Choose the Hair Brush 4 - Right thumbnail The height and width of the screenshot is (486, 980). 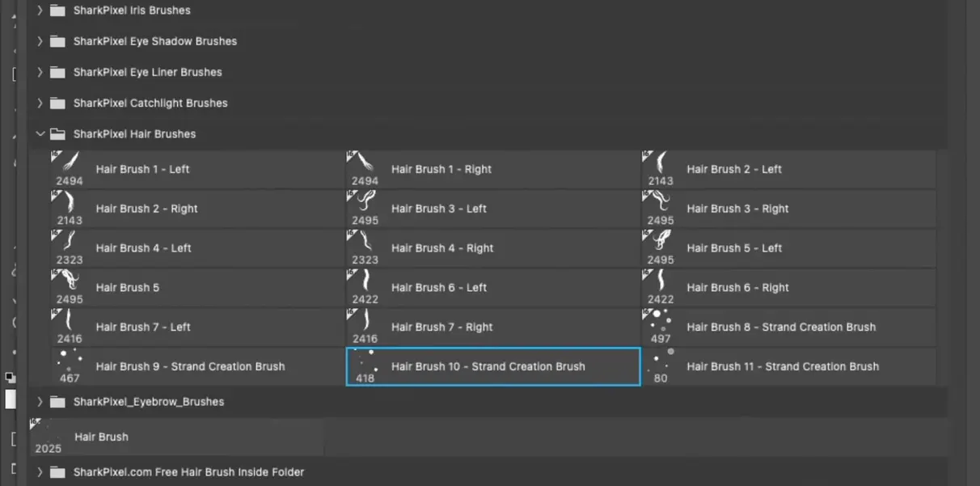(365, 248)
